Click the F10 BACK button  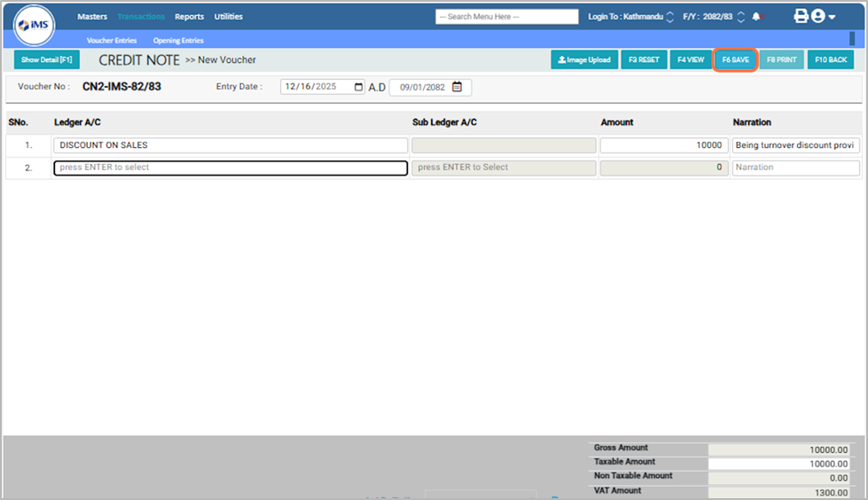(831, 59)
